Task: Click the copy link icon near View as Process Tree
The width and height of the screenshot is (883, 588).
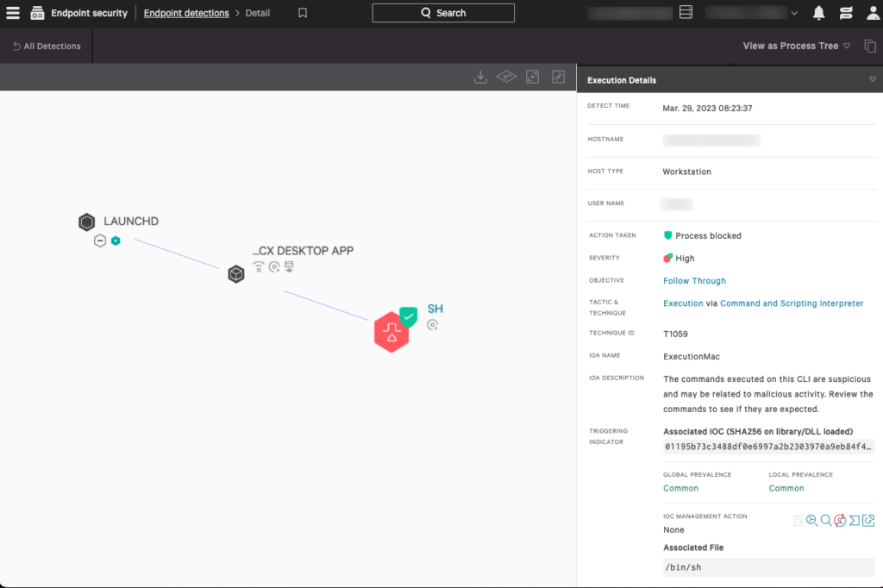Action: [870, 45]
